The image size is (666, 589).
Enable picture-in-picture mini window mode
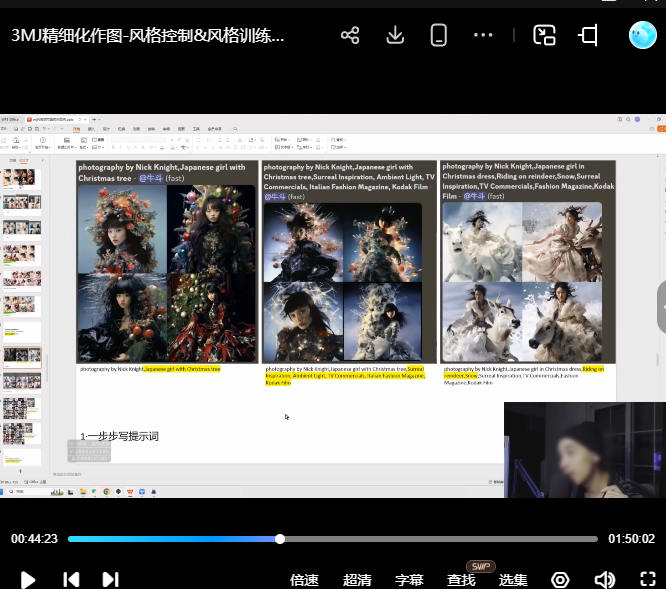[544, 36]
